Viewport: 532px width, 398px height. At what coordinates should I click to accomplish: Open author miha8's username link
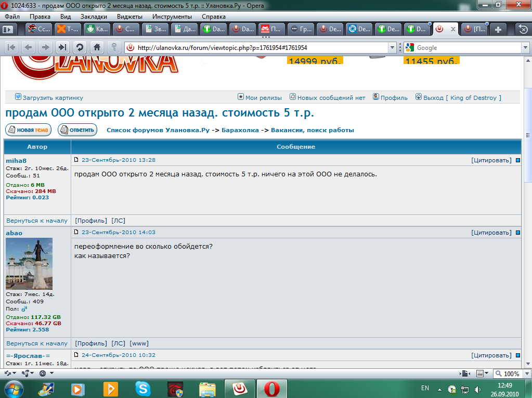[x=16, y=161]
